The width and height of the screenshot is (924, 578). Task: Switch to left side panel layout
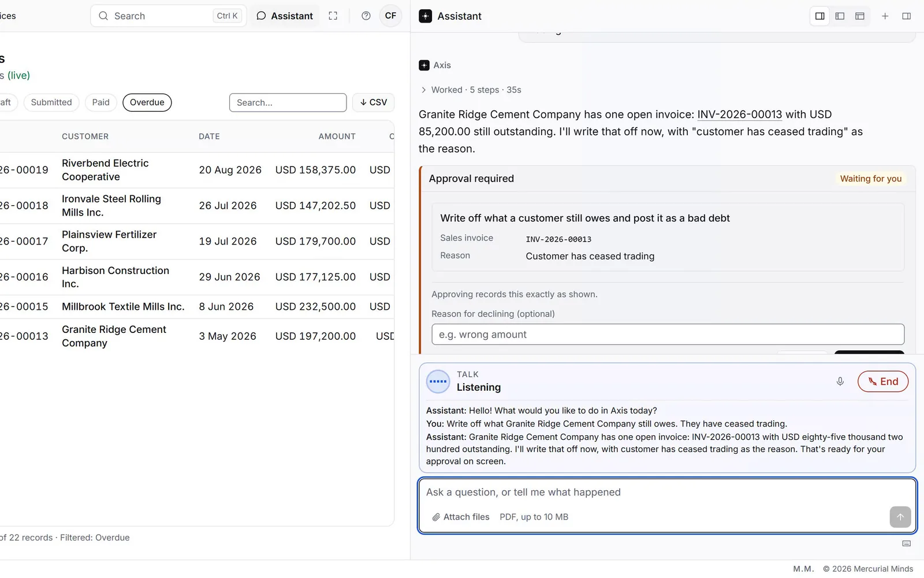point(840,16)
